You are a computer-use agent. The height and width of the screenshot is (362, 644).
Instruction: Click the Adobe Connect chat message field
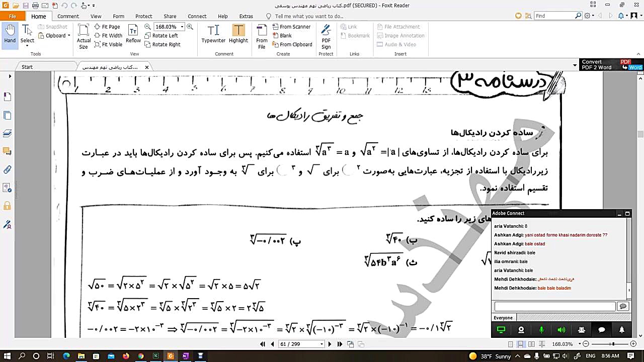tap(554, 307)
